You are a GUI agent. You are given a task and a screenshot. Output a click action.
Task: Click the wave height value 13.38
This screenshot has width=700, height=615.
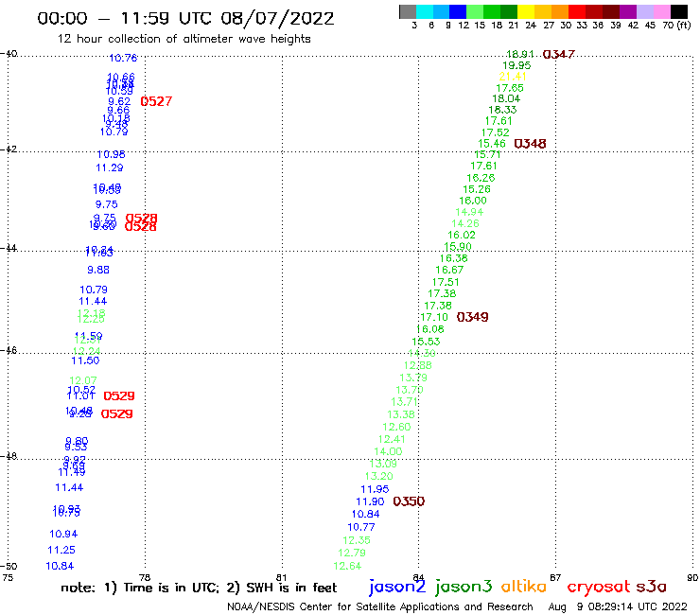coord(400,415)
